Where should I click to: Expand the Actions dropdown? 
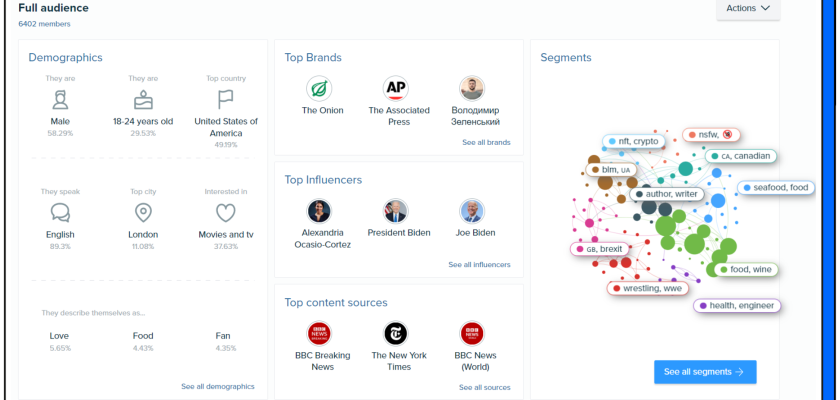click(748, 9)
